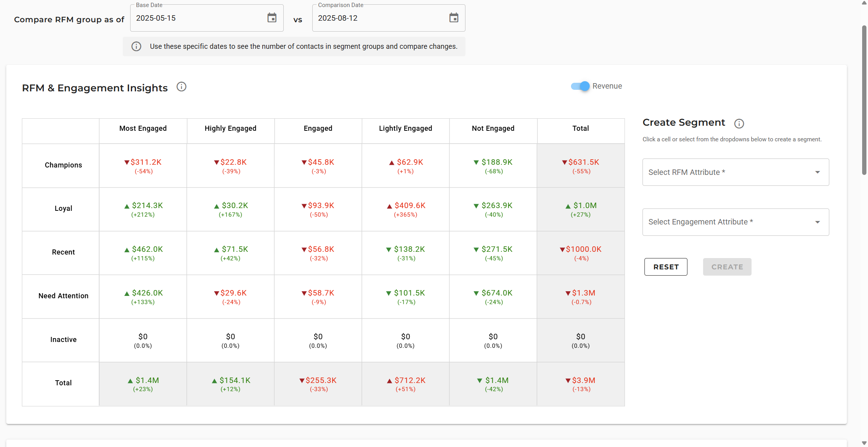The width and height of the screenshot is (868, 447).
Task: Click the RESET button
Action: pos(666,267)
